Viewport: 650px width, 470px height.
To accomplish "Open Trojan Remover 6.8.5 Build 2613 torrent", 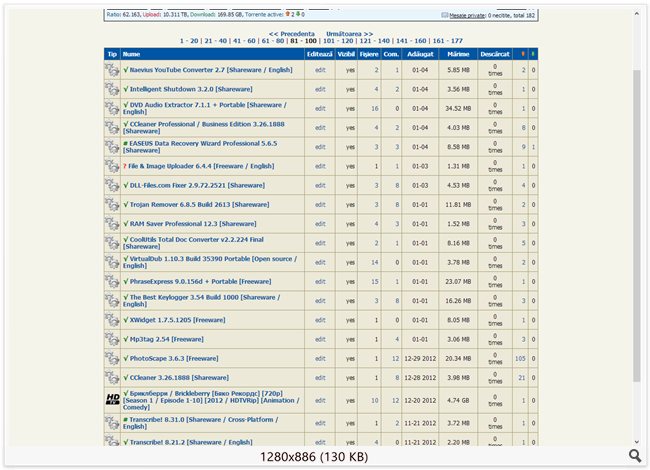I will (199, 204).
